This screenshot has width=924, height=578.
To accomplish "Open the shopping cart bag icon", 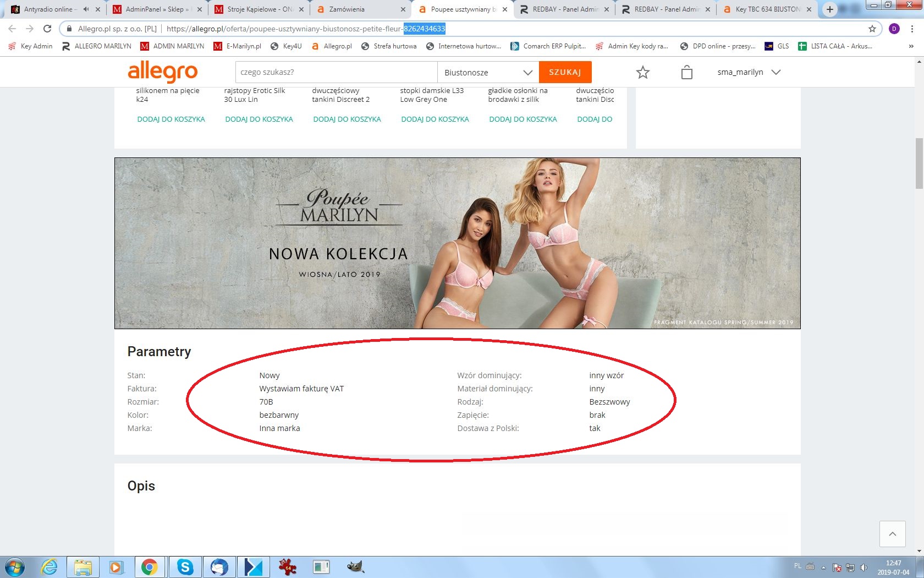I will coord(686,72).
